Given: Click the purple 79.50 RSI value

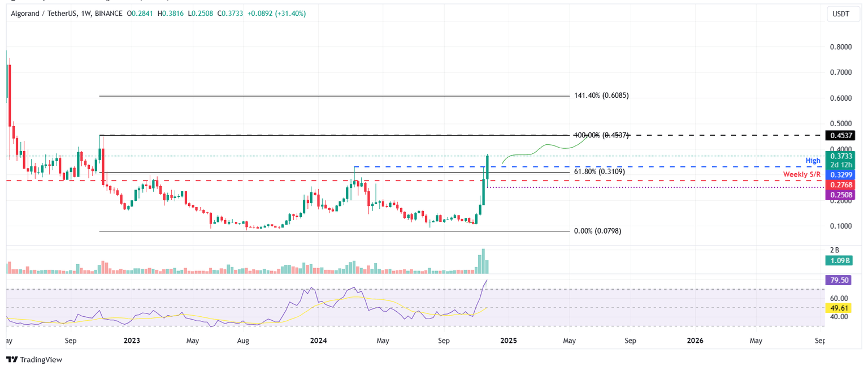Looking at the screenshot, I should click(x=839, y=280).
